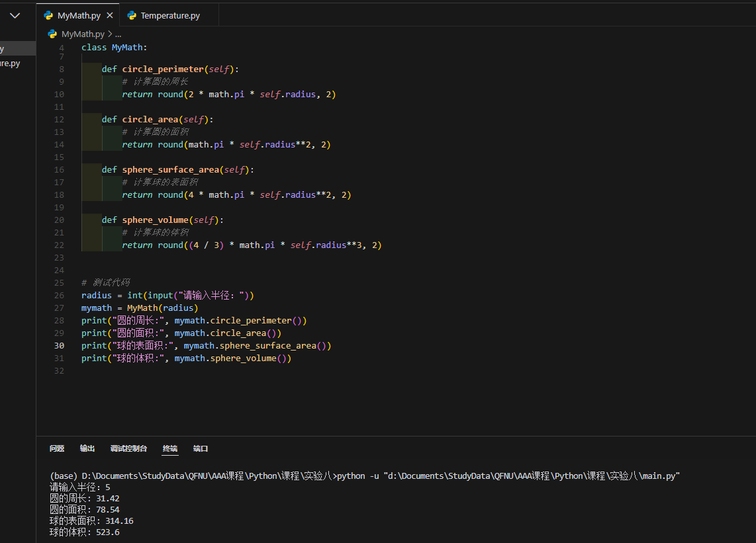
Task: Select the 终端 panel tab
Action: tap(170, 448)
